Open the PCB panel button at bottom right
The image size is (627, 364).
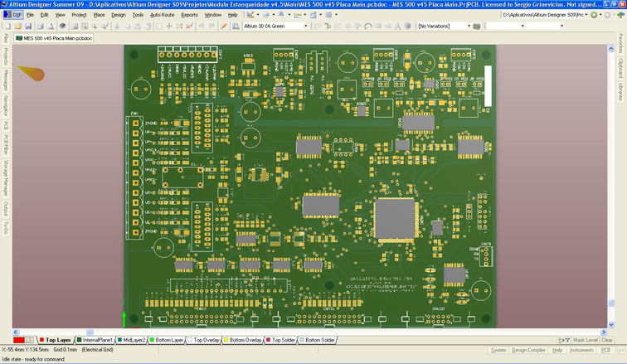[x=605, y=350]
